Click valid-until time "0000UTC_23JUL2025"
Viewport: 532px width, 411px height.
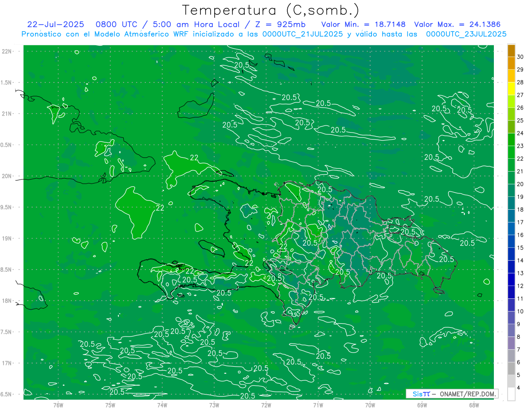point(466,34)
